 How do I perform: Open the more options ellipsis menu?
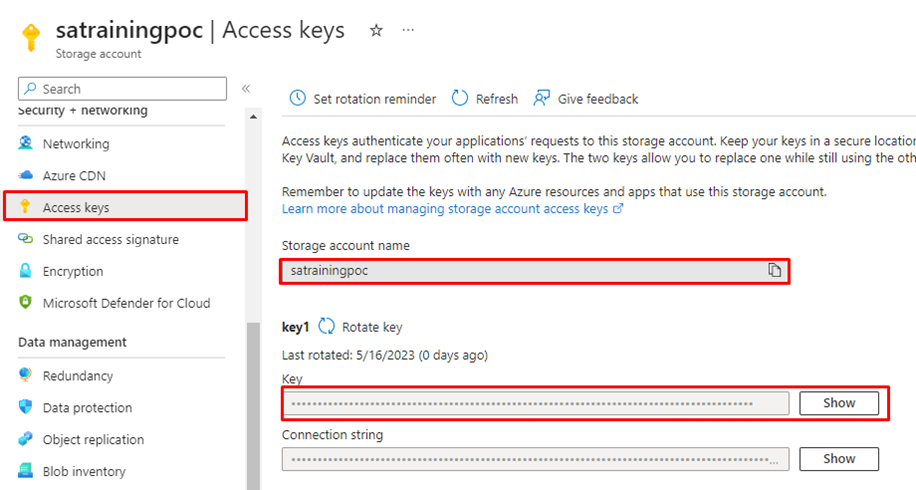tap(408, 31)
